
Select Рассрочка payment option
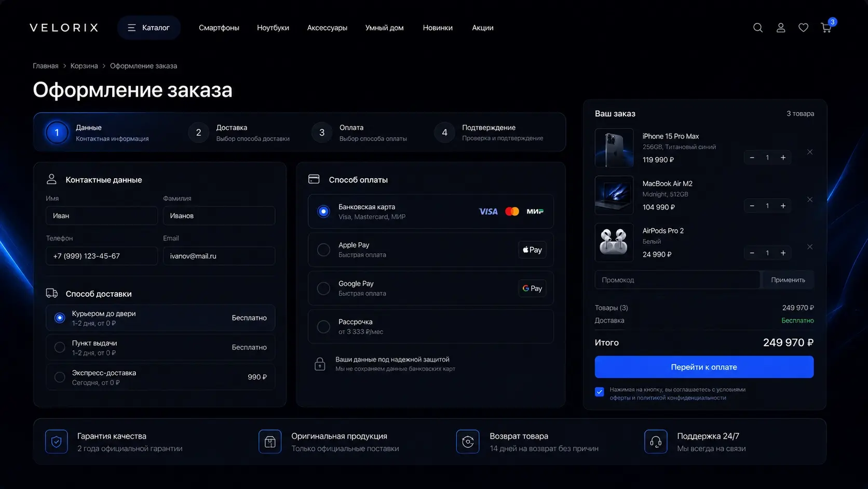click(431, 327)
